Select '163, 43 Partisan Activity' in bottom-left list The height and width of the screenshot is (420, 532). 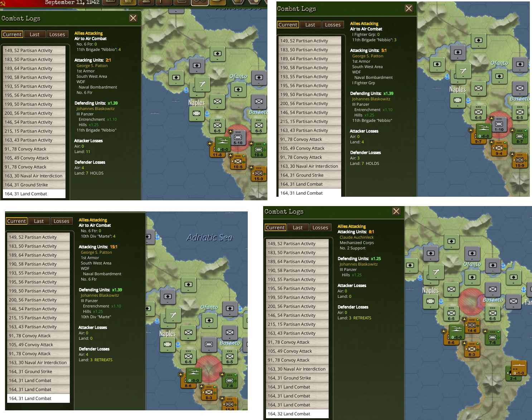(38, 327)
